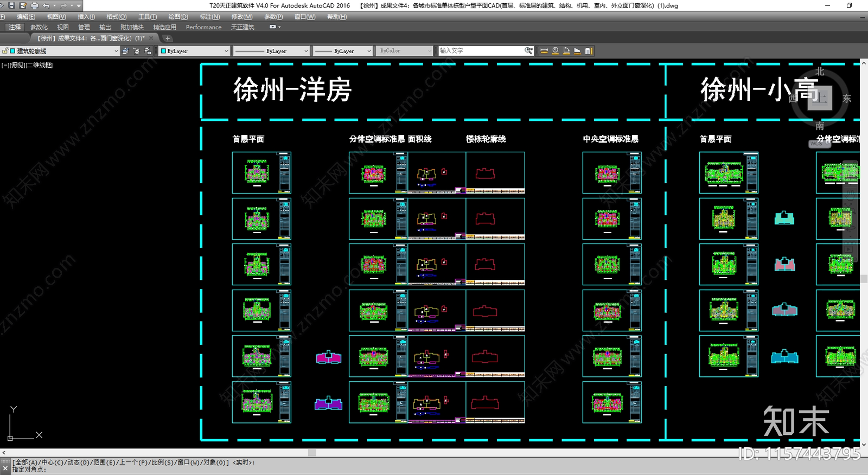Viewport: 868px width, 475px height.
Task: Click the find text magnifier icon
Action: [529, 51]
